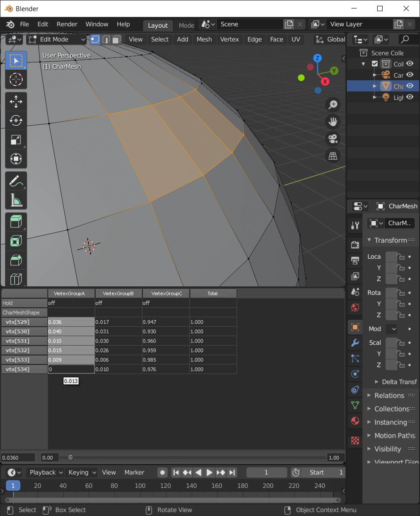Select the Loop Cut tool
420x516 pixels.
pyautogui.click(x=16, y=278)
